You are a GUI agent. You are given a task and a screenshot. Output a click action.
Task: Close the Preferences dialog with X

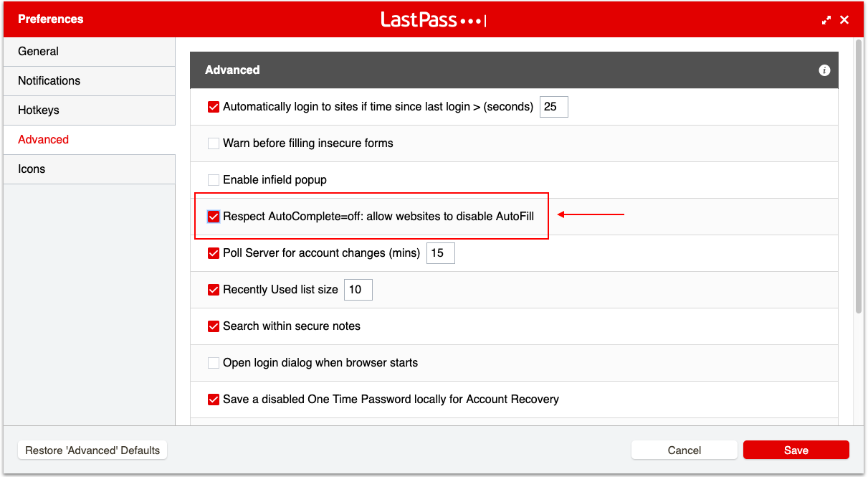tap(844, 20)
